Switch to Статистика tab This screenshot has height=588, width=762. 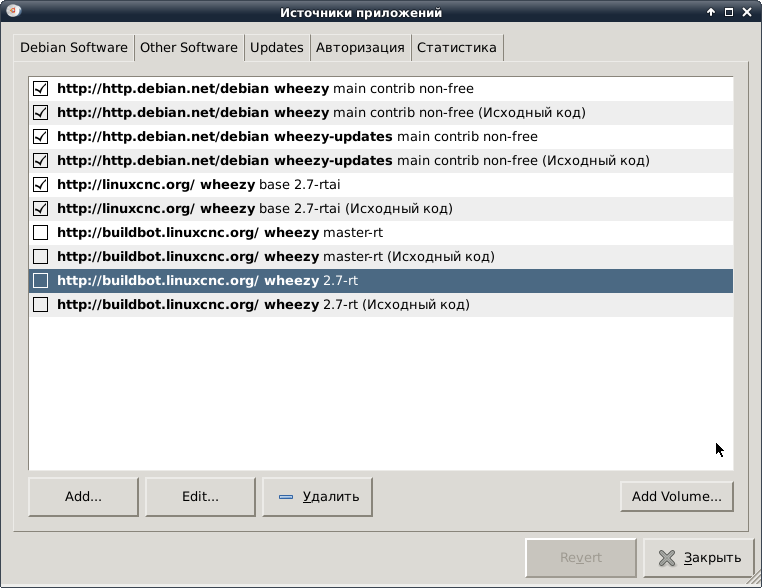(x=457, y=48)
